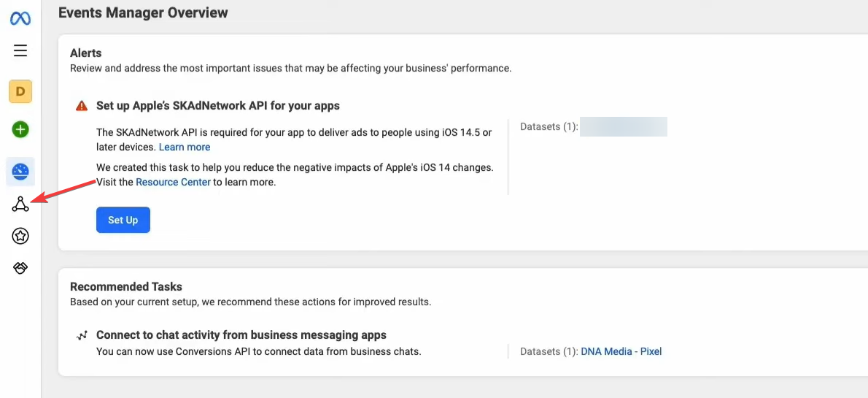Click the Meta logo
This screenshot has width=868, height=398.
tap(20, 18)
